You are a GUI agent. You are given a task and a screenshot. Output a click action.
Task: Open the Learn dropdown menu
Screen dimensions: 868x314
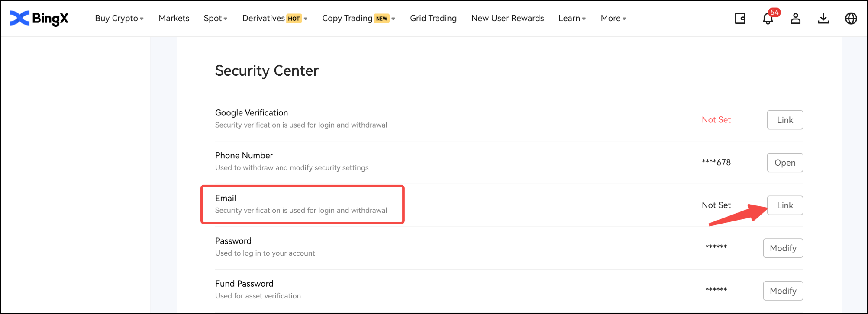click(572, 19)
